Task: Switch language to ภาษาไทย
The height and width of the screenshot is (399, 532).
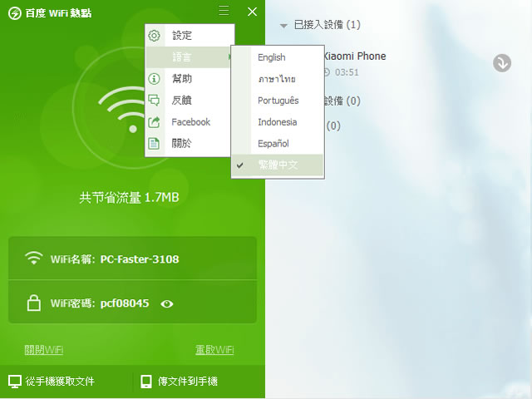Action: coord(278,79)
